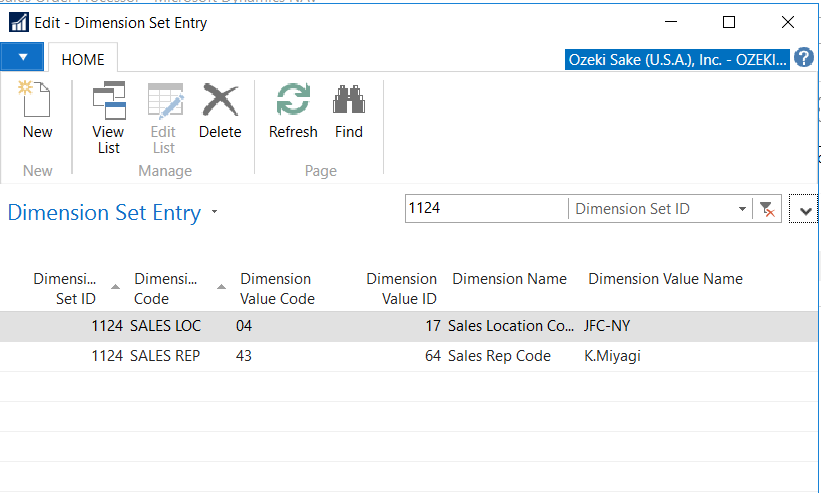
Task: Open Find with the binoculars icon
Action: pos(349,99)
